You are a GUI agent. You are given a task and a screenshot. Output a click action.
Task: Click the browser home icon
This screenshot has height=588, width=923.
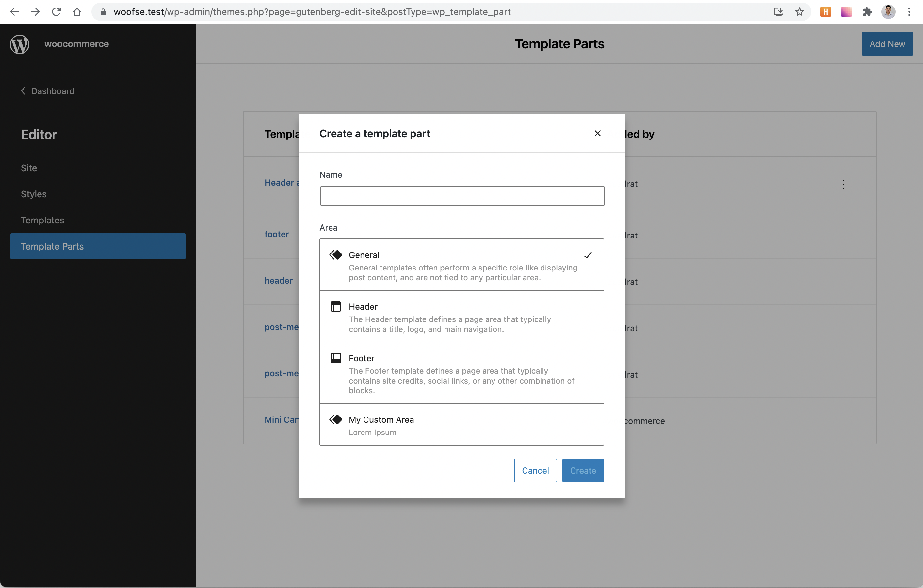tap(77, 12)
